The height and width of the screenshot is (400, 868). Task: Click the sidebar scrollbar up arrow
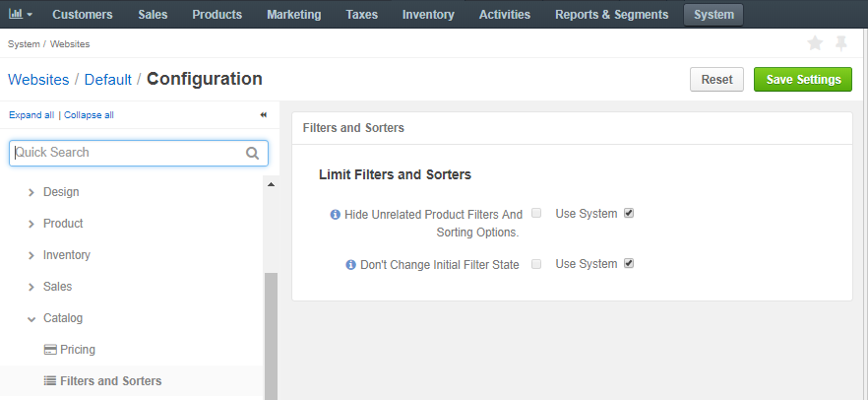click(272, 184)
